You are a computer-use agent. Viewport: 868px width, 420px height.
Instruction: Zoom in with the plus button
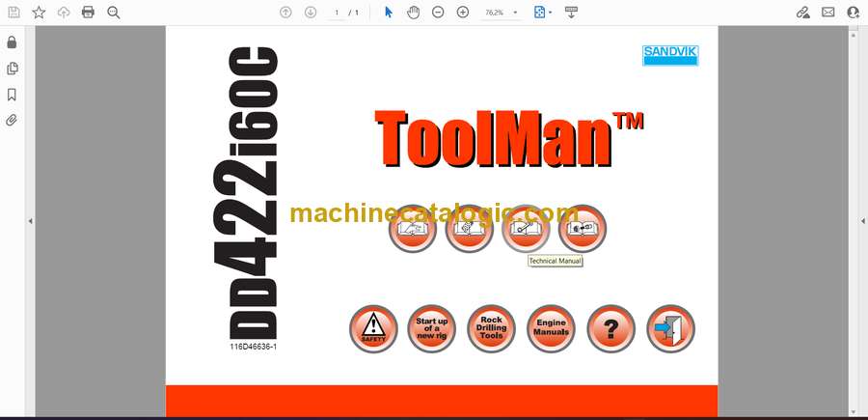click(463, 13)
